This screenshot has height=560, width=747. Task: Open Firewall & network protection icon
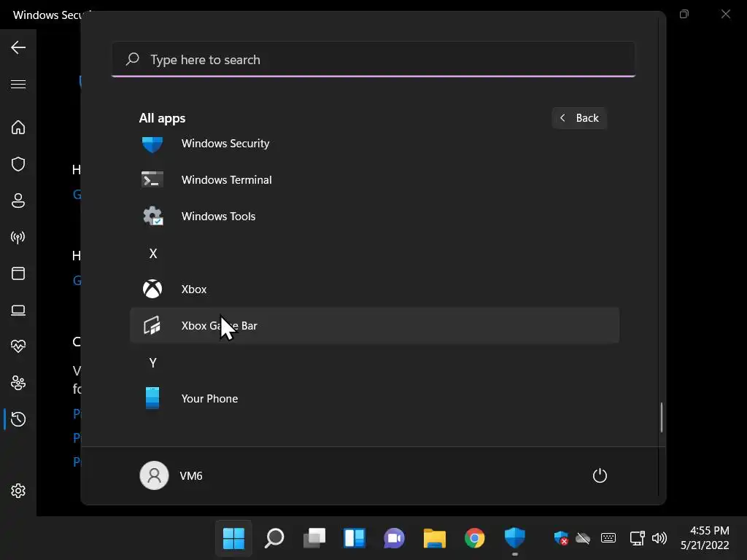pos(18,237)
